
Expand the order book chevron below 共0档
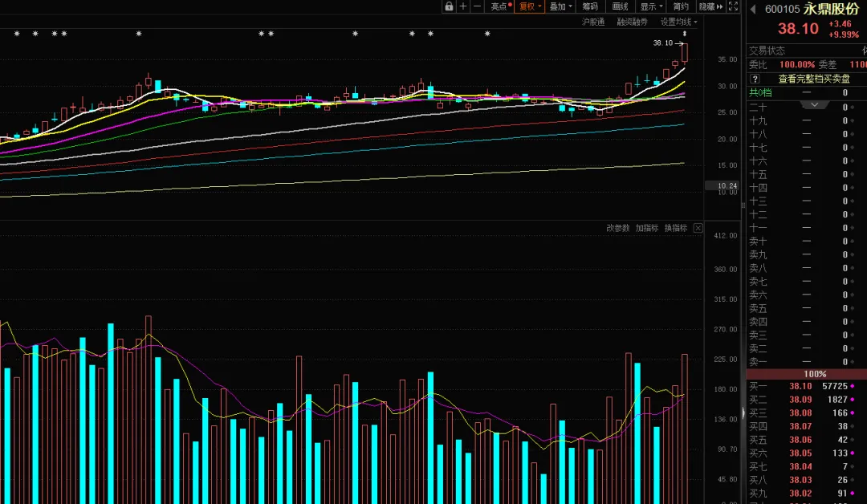coord(815,104)
